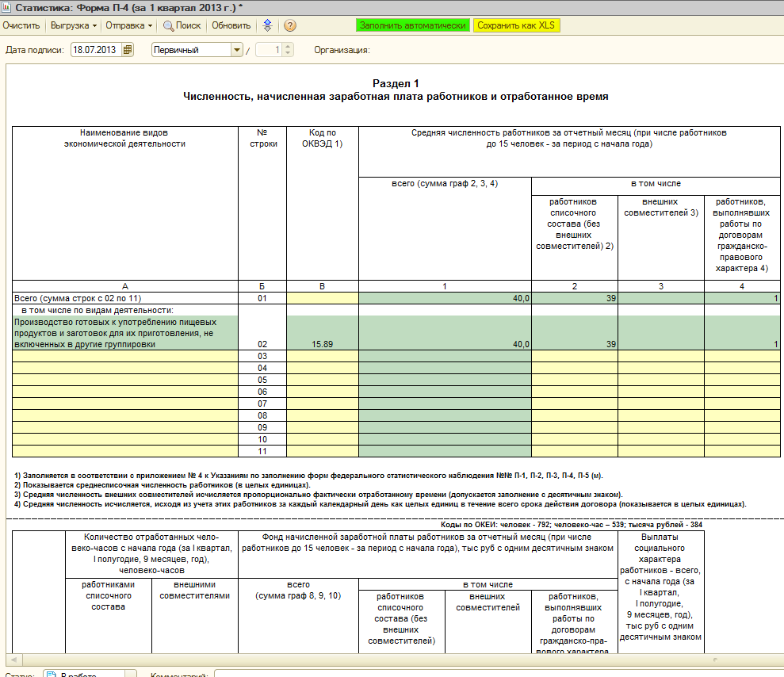
Task: Click the Очистить toolbar command
Action: (21, 25)
